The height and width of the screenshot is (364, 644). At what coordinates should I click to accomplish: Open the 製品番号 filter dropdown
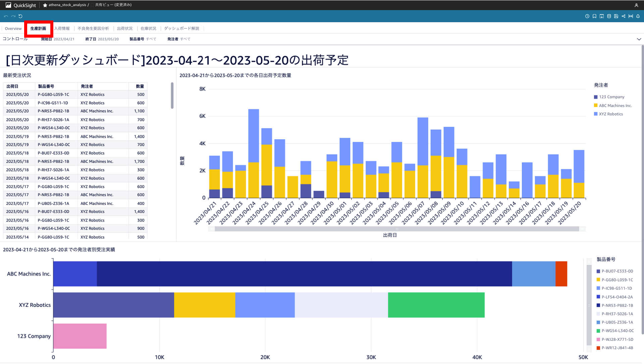151,39
